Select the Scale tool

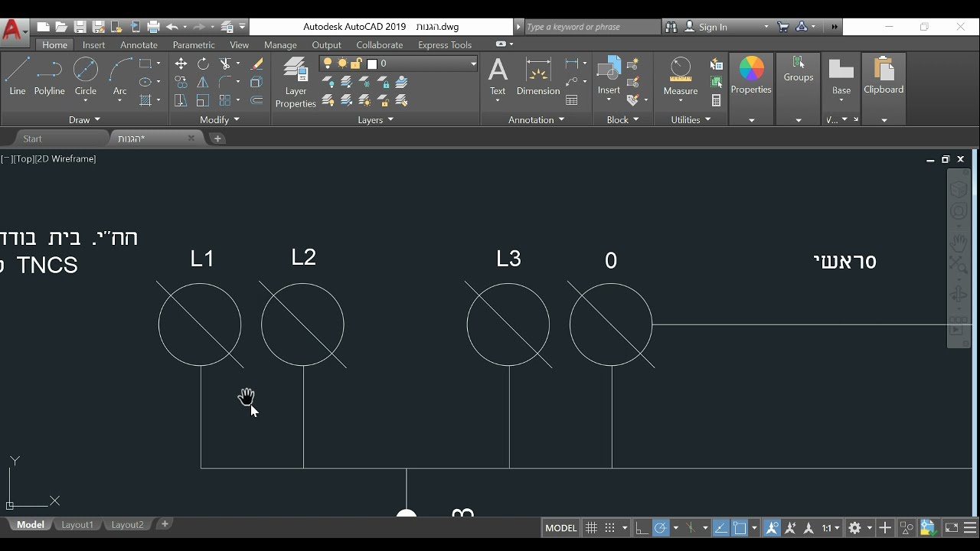tap(203, 100)
